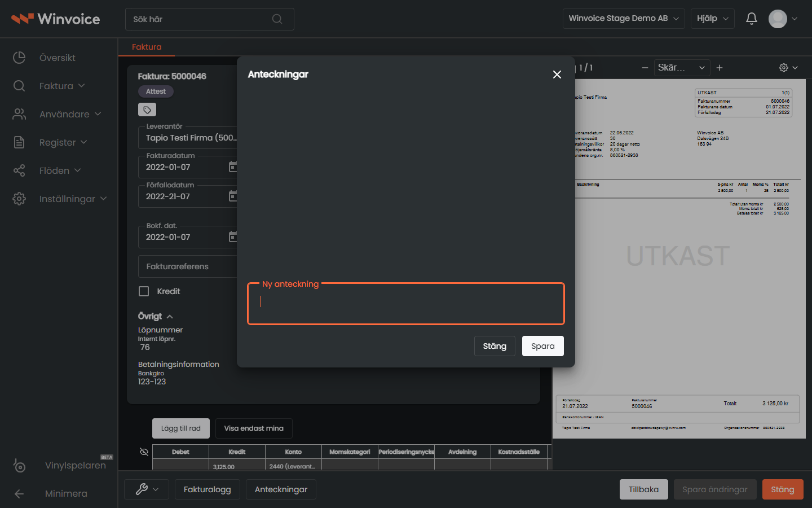Open Winvoice Stage Demo AB company dropdown
This screenshot has height=508, width=812.
pos(624,19)
